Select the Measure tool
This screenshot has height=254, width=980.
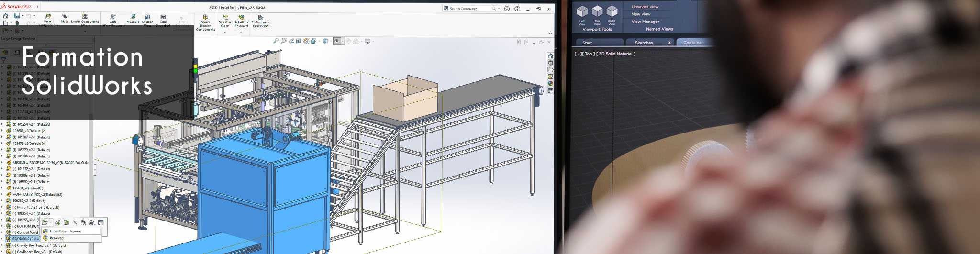point(133,19)
